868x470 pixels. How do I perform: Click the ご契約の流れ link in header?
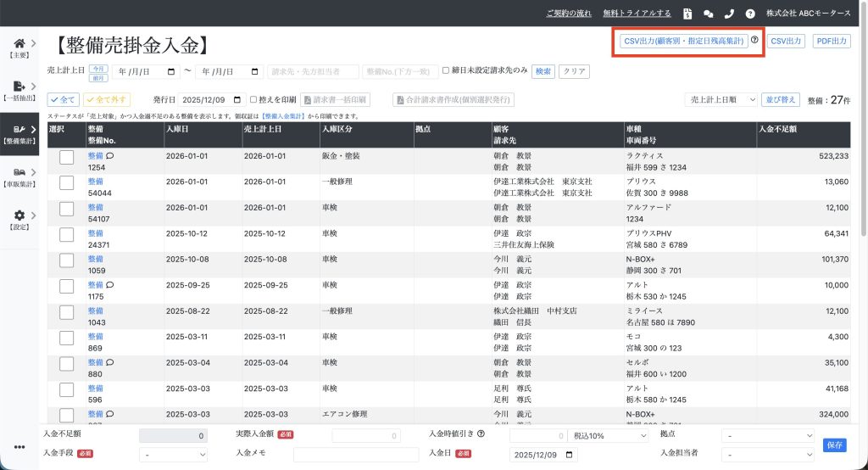[567, 14]
